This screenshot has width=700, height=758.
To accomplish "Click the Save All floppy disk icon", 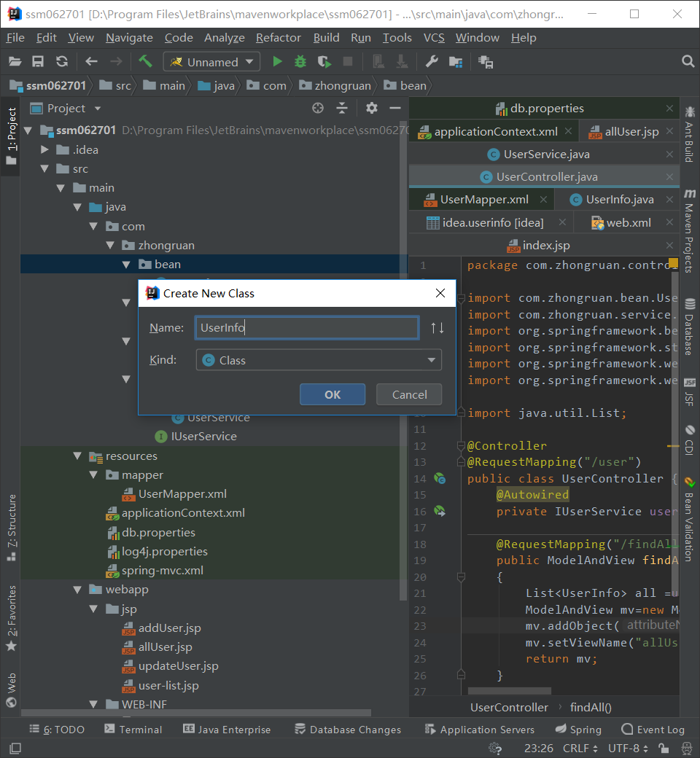I will [x=38, y=61].
